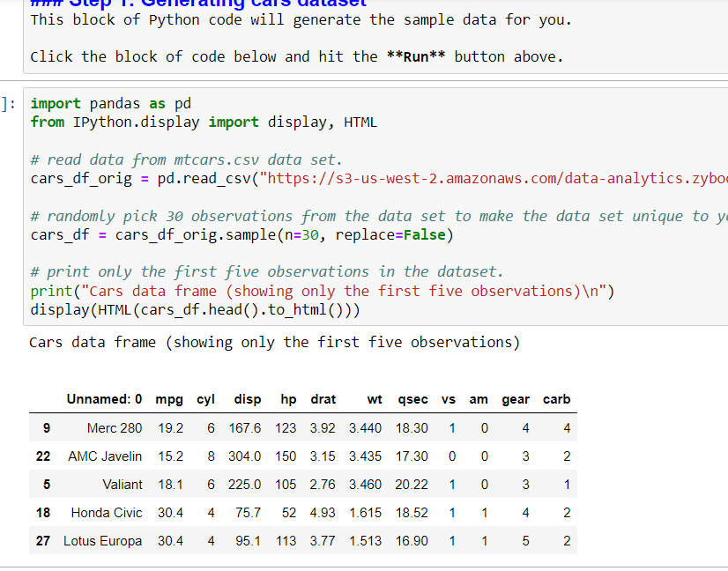
Task: Click the 'Unnamed: 0' column header
Action: coord(104,399)
